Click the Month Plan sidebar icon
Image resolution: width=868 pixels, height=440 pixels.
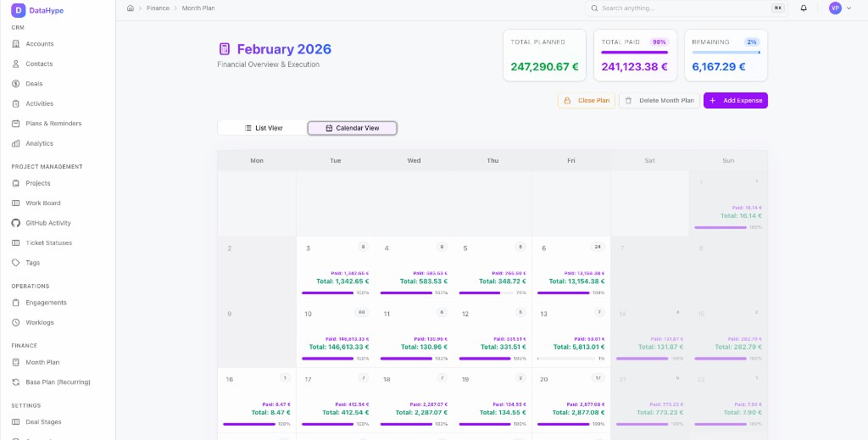click(15, 363)
